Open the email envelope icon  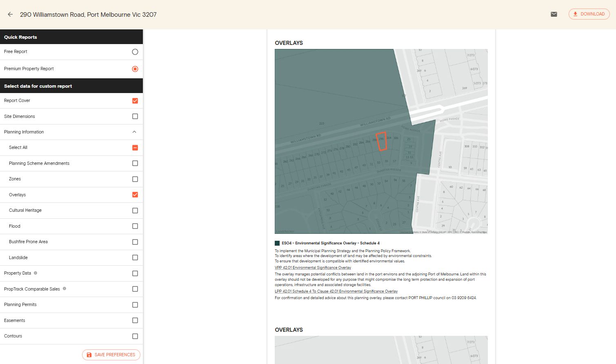[554, 14]
